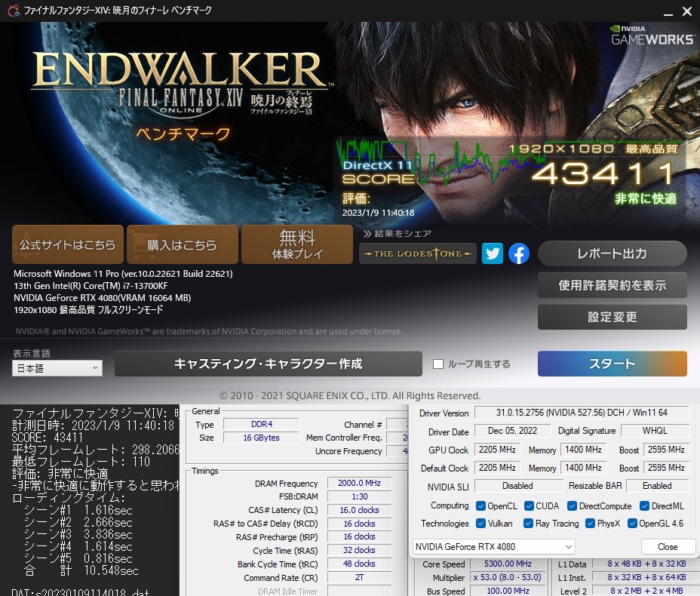Viewport: 700px width, 596px height.
Task: Click DRAM Frequency 2000.0 MHz value in CPU-Z
Action: click(x=359, y=483)
